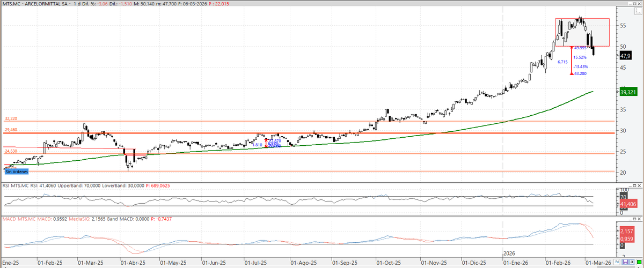Click the purple save diskette icon
The image size is (644, 268).
coord(625,262)
